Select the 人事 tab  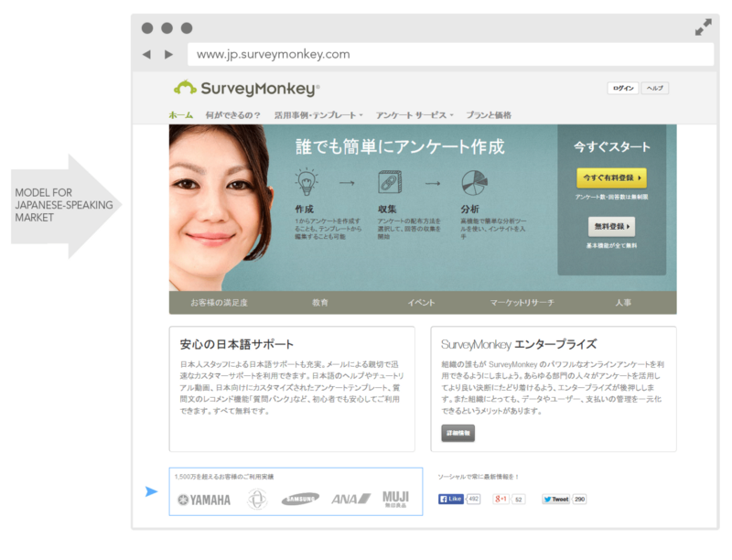coord(623,302)
